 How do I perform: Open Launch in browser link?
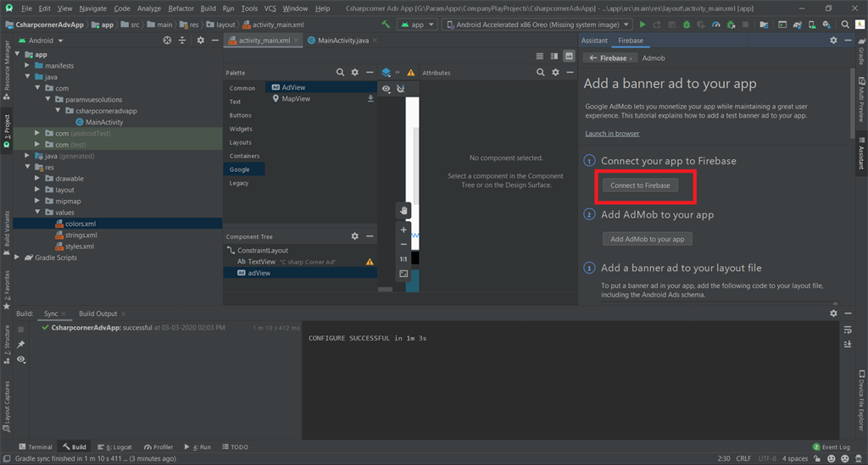[612, 133]
